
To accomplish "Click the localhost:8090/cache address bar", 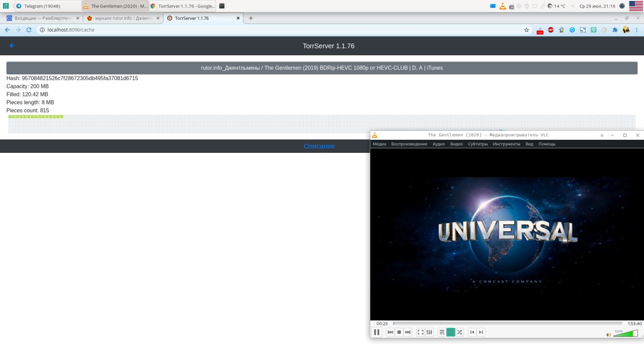I will (x=284, y=30).
